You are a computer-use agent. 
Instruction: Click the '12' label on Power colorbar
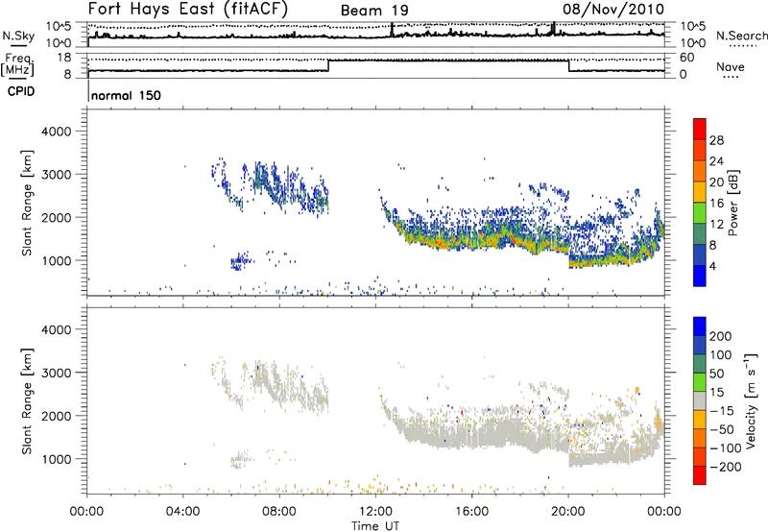[x=716, y=225]
